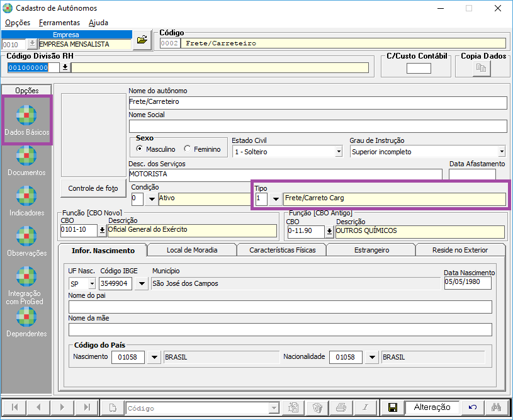
Task: Switch to Infor. Nascimento tab
Action: (x=103, y=251)
